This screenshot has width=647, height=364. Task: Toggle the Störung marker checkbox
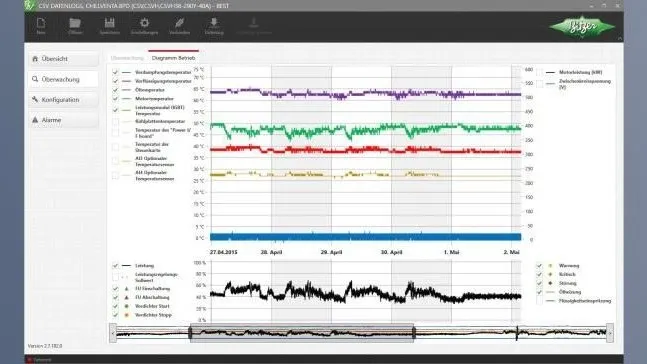[x=539, y=283]
